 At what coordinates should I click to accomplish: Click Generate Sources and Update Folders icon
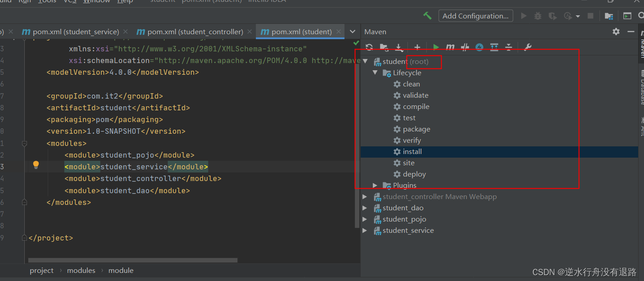coord(384,47)
